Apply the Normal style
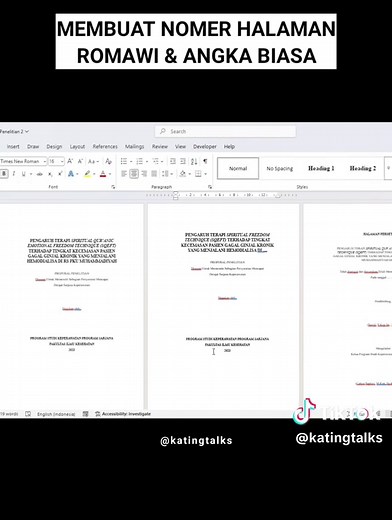Screen dimensions: 392x520 click(x=238, y=168)
